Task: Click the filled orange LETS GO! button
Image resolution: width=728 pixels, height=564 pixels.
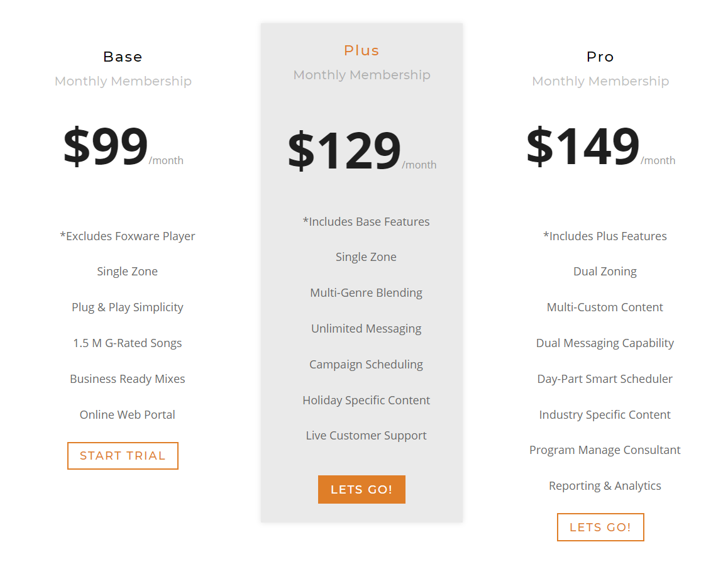Action: pyautogui.click(x=361, y=489)
